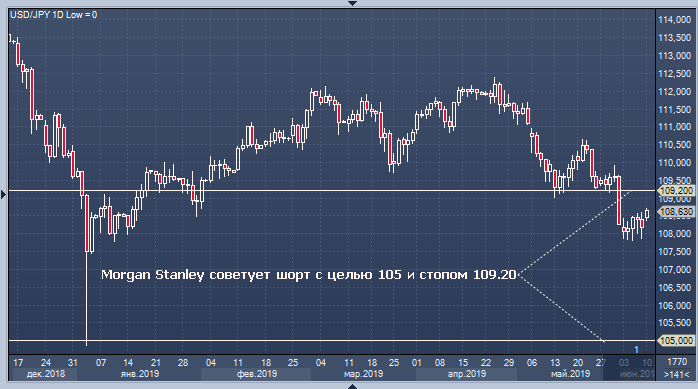
Task: Click date label 07 on time axis
Action: pyautogui.click(x=101, y=363)
